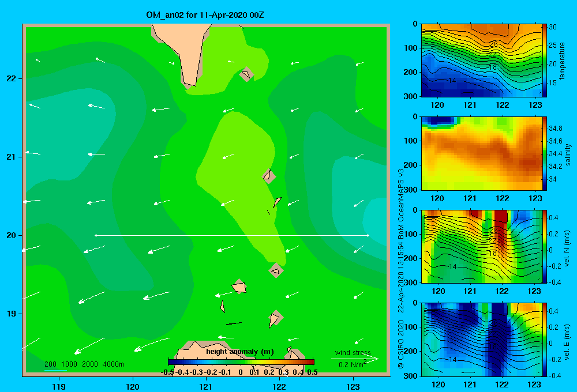This screenshot has width=577, height=392.
Task: Click the 'vel. E (m/s)' axis label
Action: 567,342
